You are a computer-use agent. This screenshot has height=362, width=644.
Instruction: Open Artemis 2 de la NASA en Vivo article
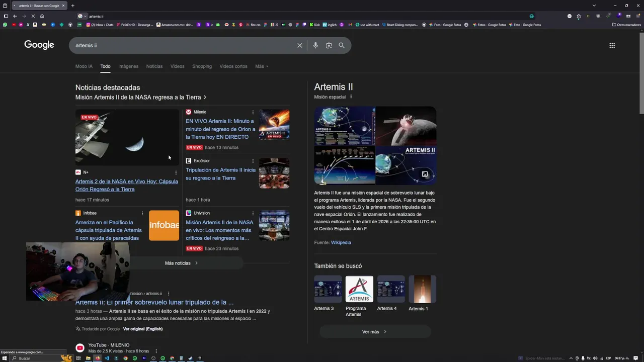[x=127, y=186]
